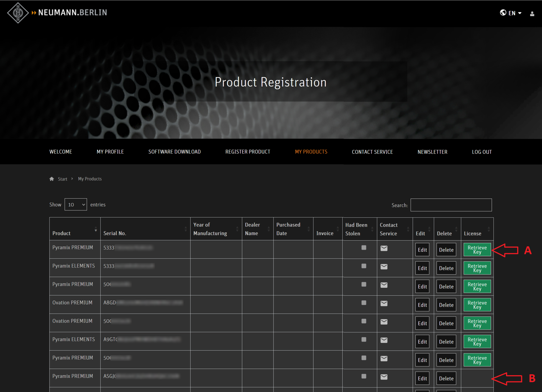Click envelope icon in the ASGJ serial row
Image resolution: width=542 pixels, height=392 pixels.
384,377
